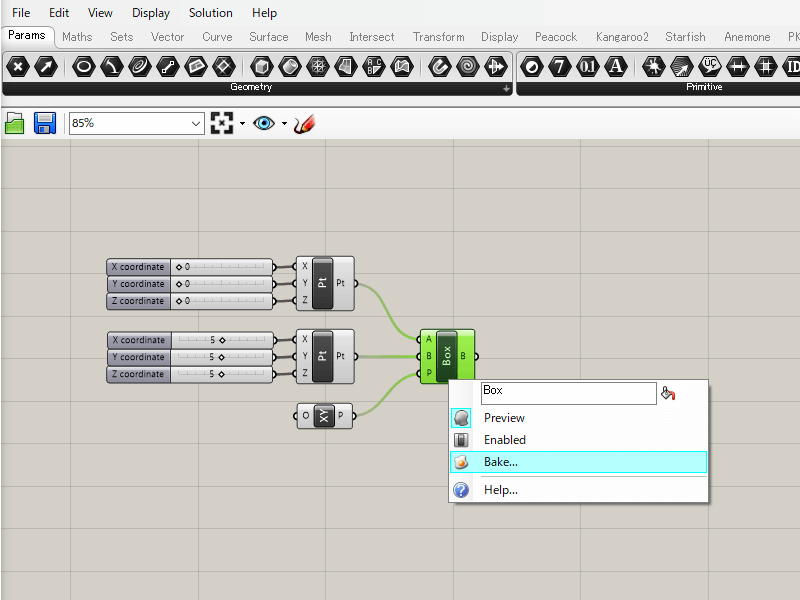Click the green Open file icon
The height and width of the screenshot is (600, 800).
pyautogui.click(x=15, y=123)
